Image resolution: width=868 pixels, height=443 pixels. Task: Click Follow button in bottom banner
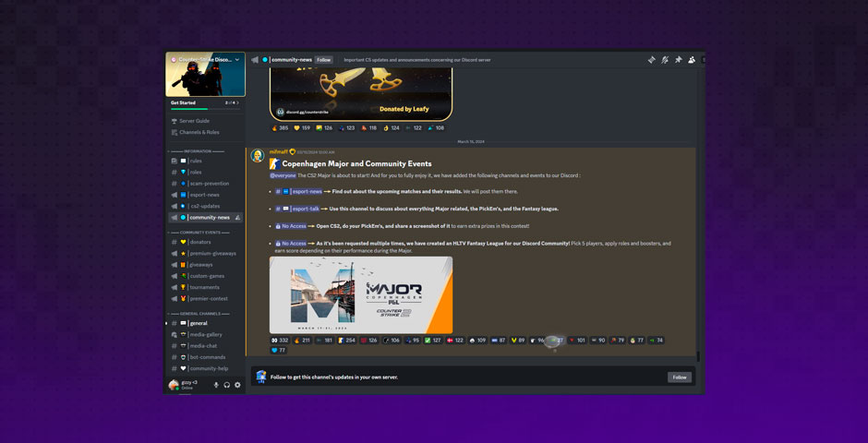680,377
